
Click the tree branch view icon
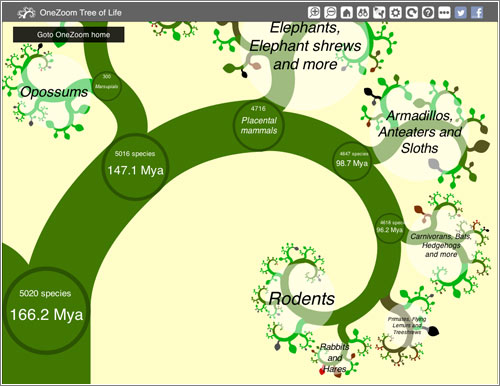pyautogui.click(x=379, y=13)
